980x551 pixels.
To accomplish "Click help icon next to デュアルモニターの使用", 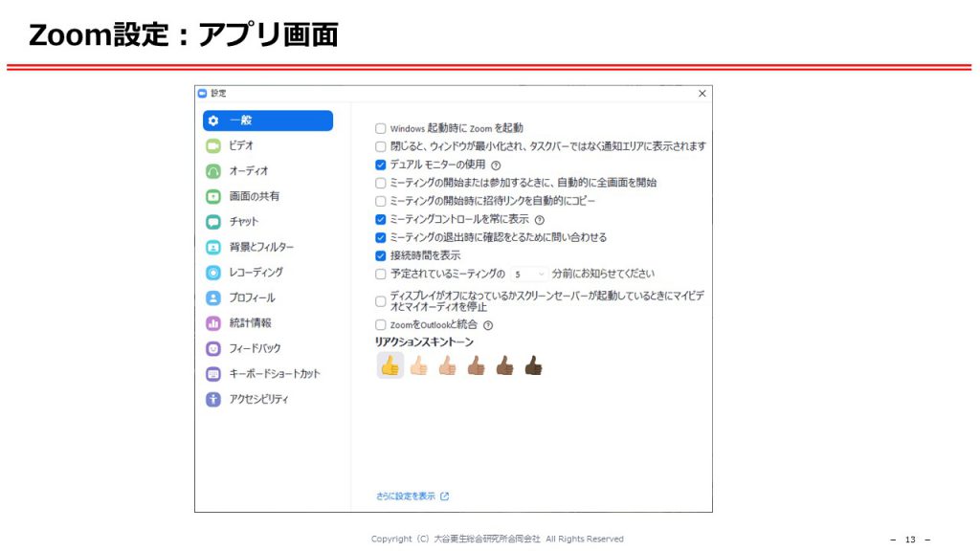I will point(496,165).
